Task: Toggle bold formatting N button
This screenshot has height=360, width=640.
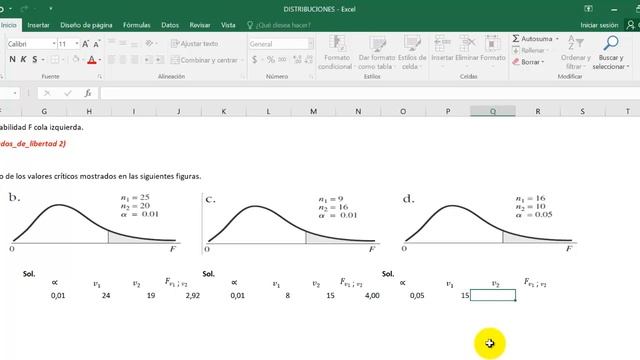Action: [x=12, y=60]
